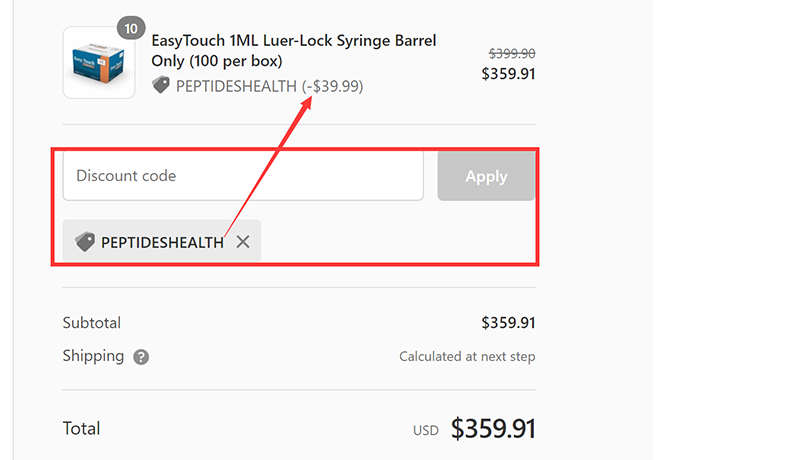The width and height of the screenshot is (800, 460).
Task: Click the Shipping label text
Action: coord(93,356)
